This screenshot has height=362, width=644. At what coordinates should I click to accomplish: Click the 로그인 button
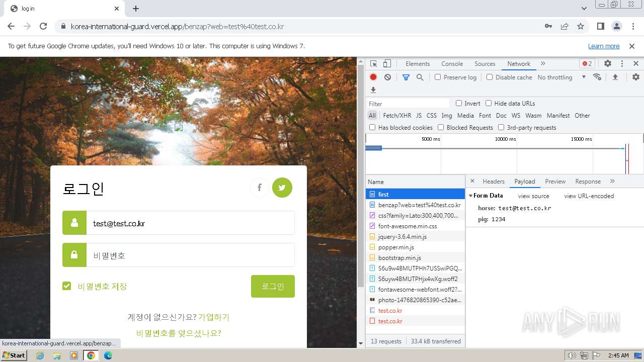(x=273, y=286)
